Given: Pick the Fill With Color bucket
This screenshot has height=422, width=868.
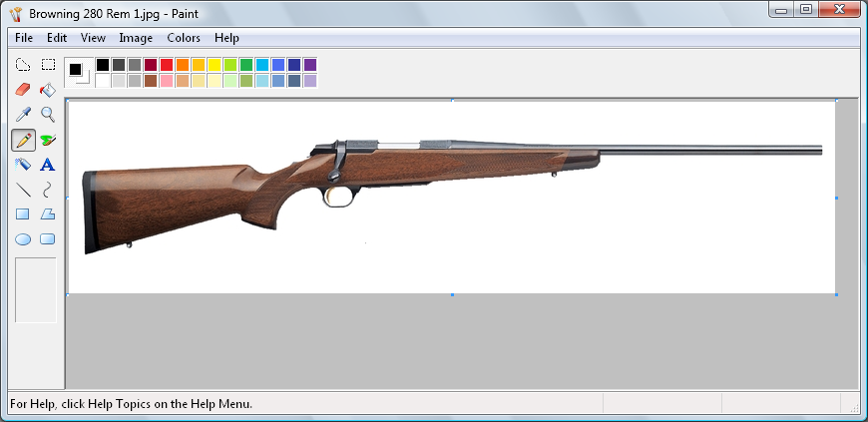Looking at the screenshot, I should (48, 90).
